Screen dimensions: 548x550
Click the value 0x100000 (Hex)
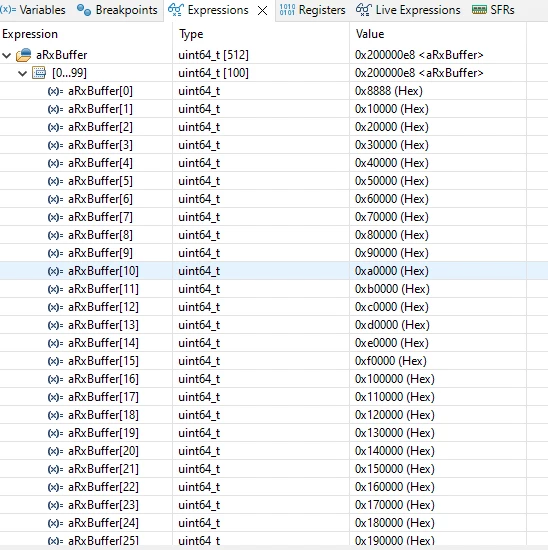pos(395,379)
